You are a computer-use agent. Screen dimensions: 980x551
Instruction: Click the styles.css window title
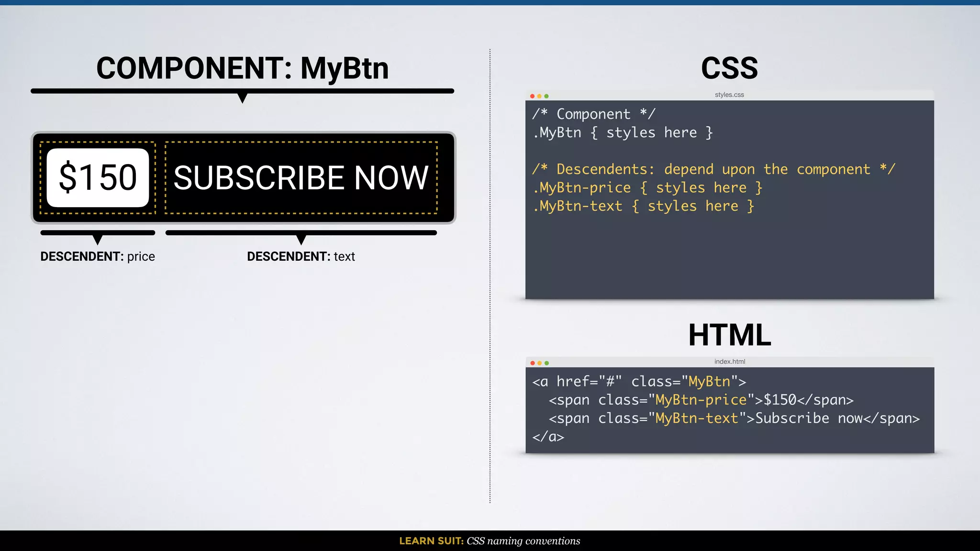[x=729, y=95]
